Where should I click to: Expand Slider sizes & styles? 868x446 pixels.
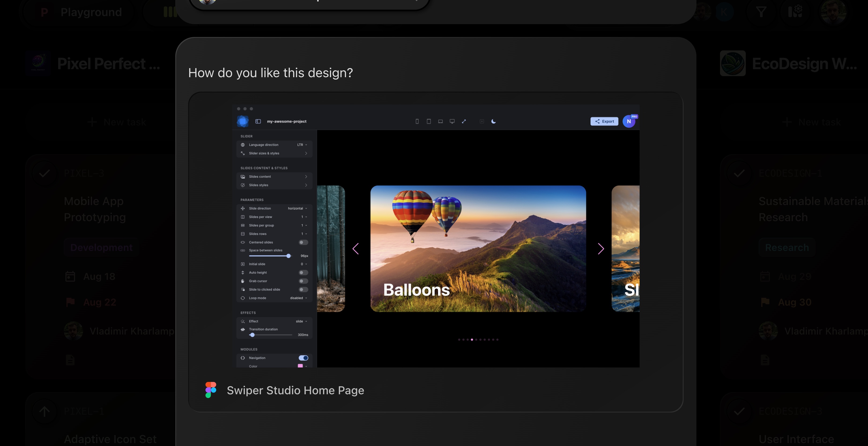pos(274,153)
